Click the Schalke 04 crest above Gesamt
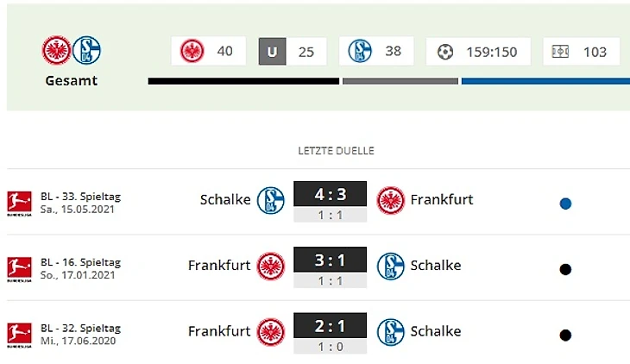 (86, 50)
